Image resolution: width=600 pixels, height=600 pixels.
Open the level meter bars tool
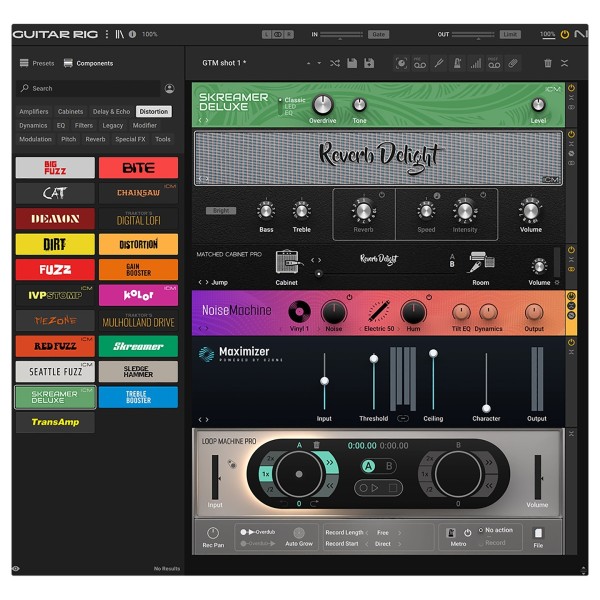pos(476,63)
